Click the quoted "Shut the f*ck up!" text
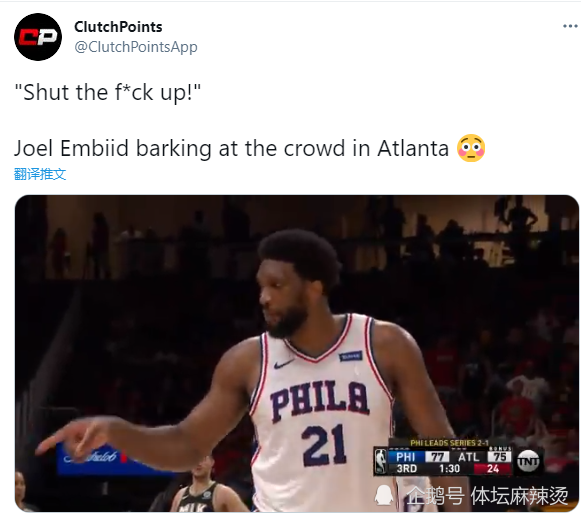Viewport: 581px width, 516px height. pos(107,92)
